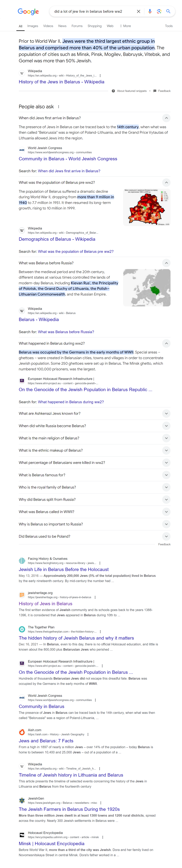
Task: Collapse 'When did Jews first arrive' question
Action: pos(166,118)
